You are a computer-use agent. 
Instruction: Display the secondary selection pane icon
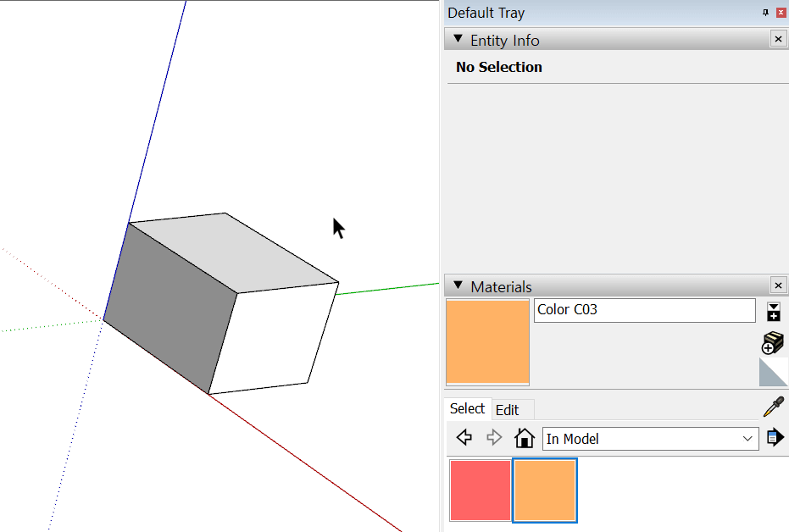[x=774, y=312]
